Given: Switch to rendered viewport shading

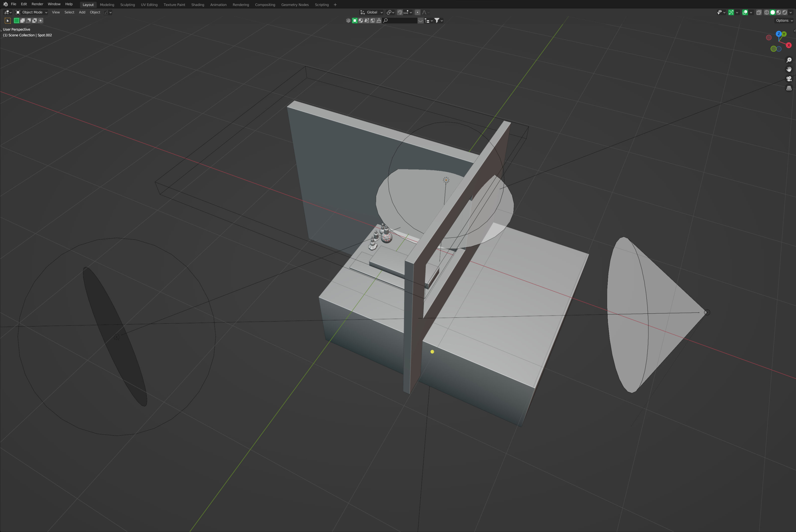Looking at the screenshot, I should [x=785, y=12].
